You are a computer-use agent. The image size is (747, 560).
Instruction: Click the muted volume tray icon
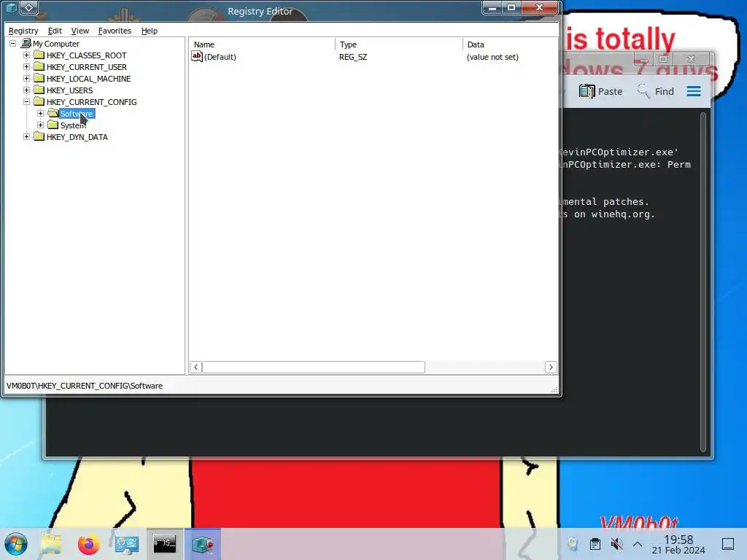pos(616,544)
